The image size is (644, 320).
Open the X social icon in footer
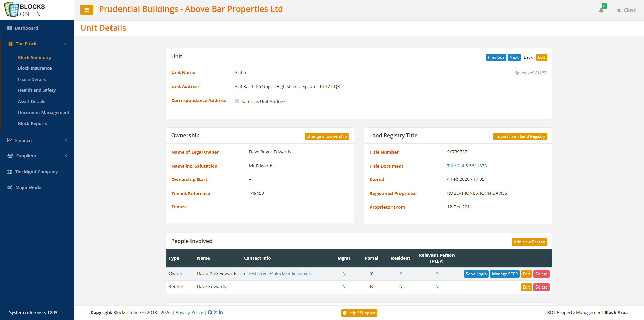pyautogui.click(x=215, y=312)
